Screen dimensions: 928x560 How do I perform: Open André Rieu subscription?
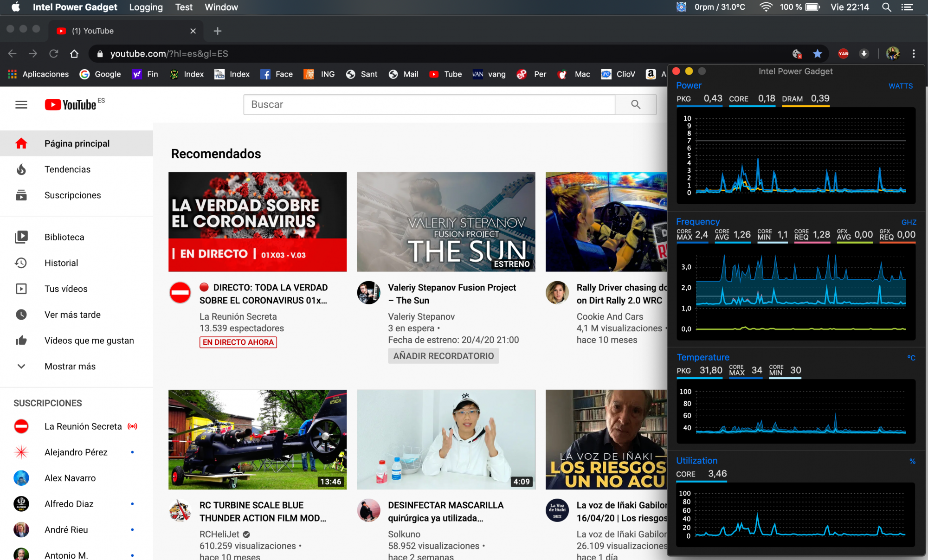[x=77, y=530]
